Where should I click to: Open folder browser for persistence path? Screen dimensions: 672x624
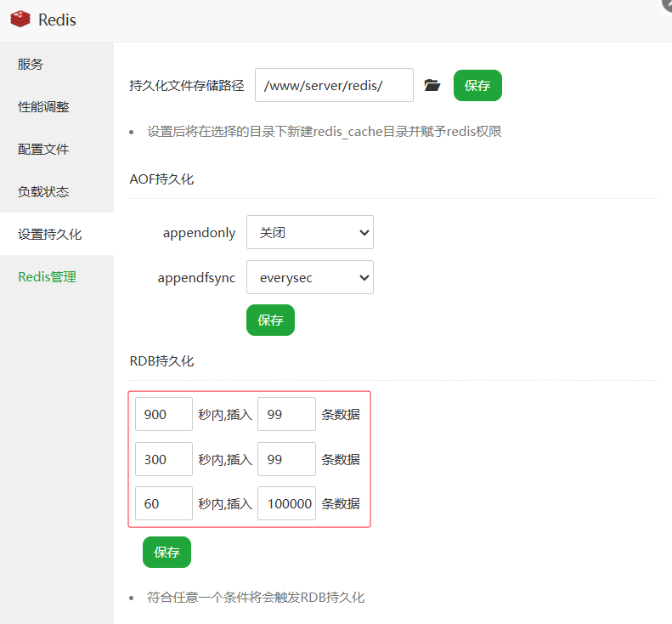coord(432,86)
